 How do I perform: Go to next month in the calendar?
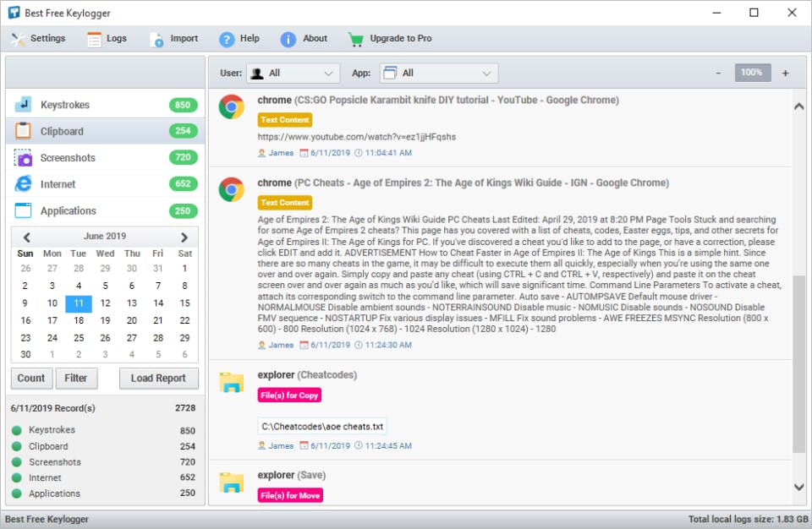click(x=185, y=237)
